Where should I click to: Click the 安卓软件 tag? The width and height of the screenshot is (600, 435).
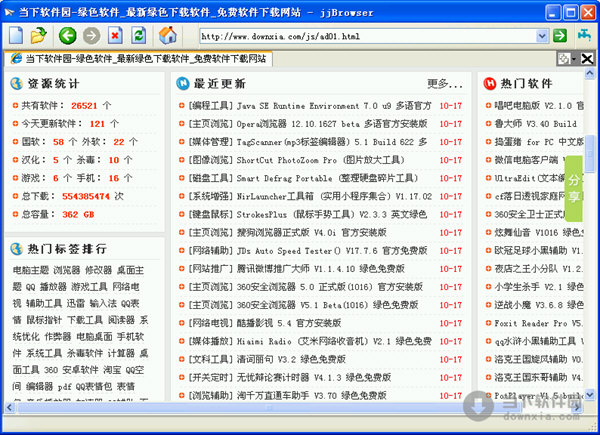(x=80, y=370)
